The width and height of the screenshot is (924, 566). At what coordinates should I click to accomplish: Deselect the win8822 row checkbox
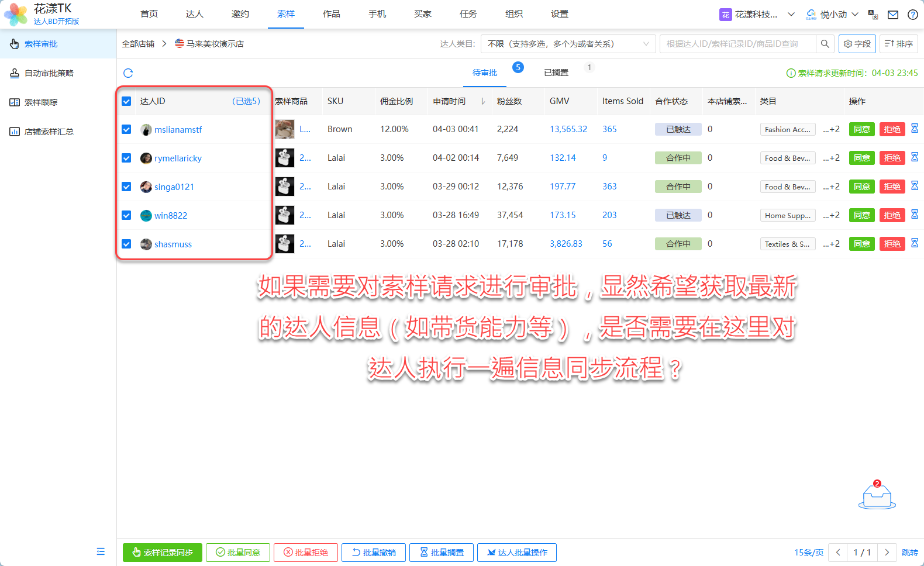(x=126, y=215)
